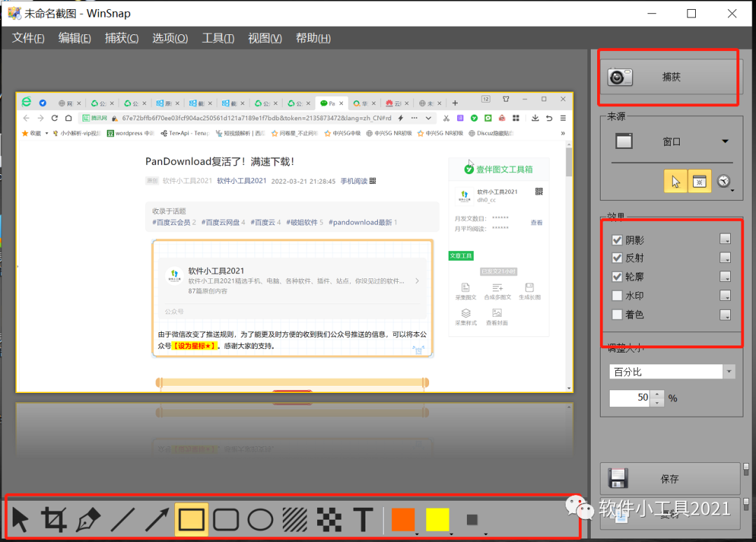Click the 保存 save button

670,478
